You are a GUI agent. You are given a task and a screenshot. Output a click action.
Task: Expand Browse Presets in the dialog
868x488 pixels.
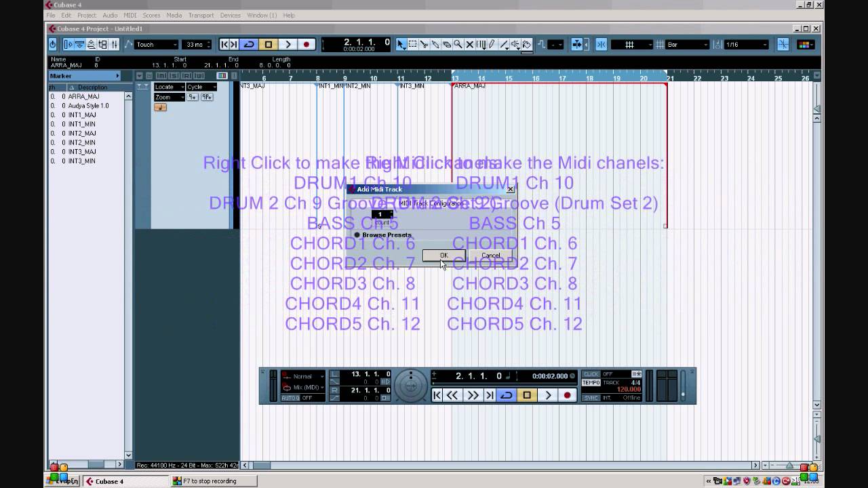382,235
